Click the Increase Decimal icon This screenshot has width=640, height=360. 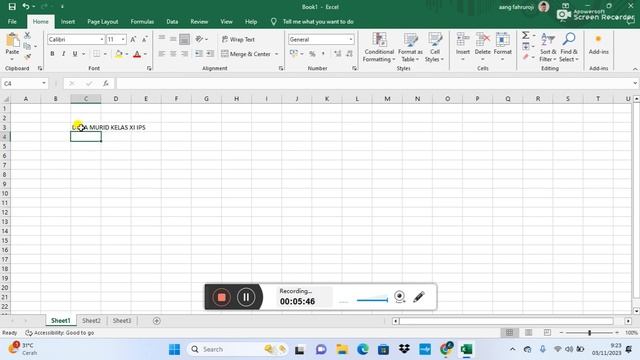[338, 54]
